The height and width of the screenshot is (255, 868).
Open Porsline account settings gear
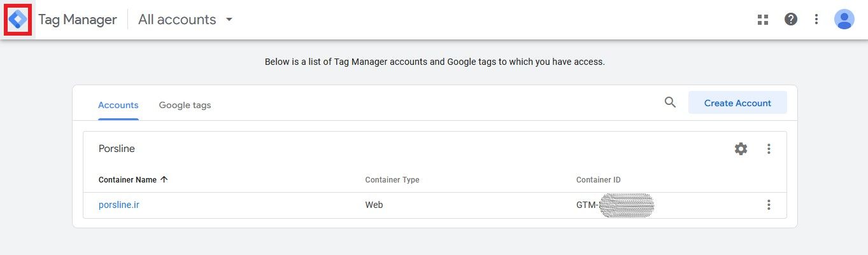click(741, 149)
